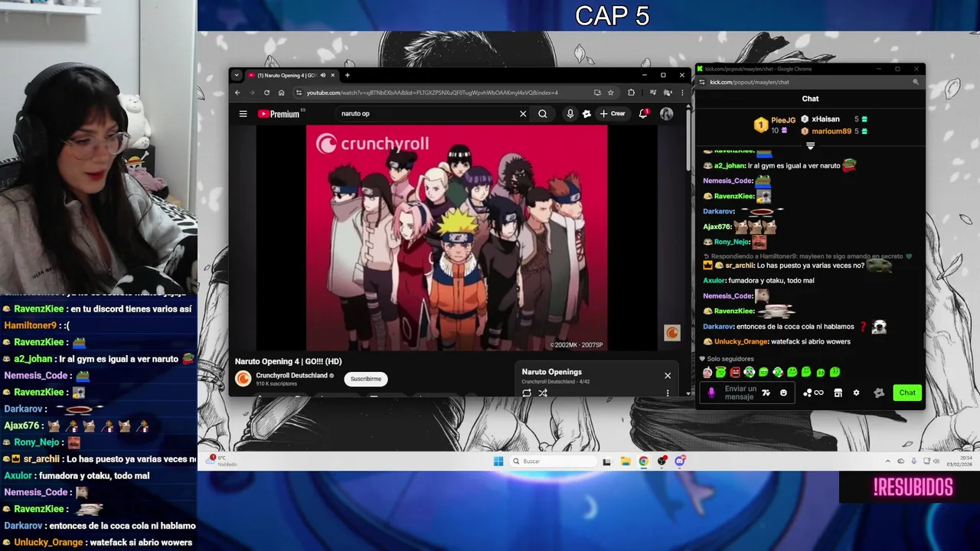Viewport: 980px width, 551px height.
Task: Close the Naruto Openings playlist panel
Action: (x=668, y=376)
